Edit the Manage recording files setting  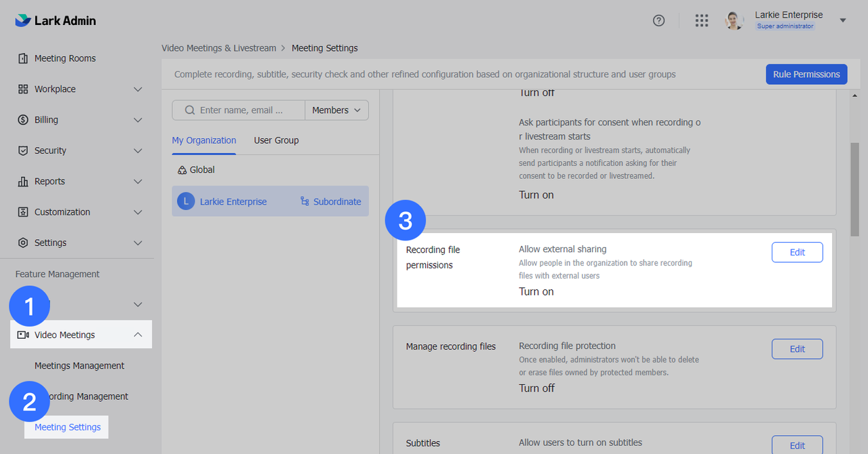point(797,349)
